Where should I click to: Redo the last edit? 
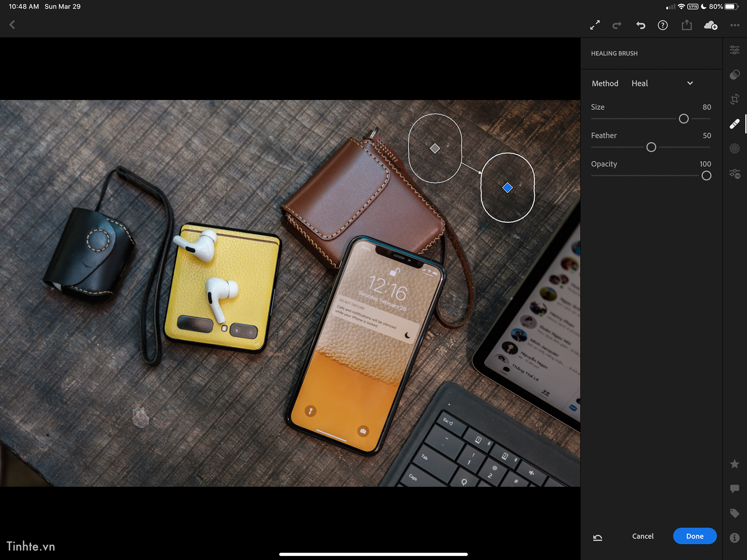(x=617, y=25)
